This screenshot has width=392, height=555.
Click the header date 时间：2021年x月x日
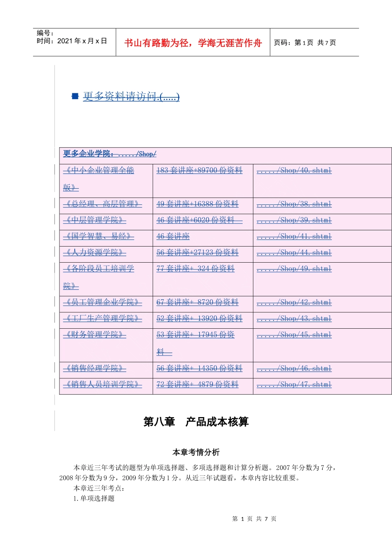click(x=72, y=41)
